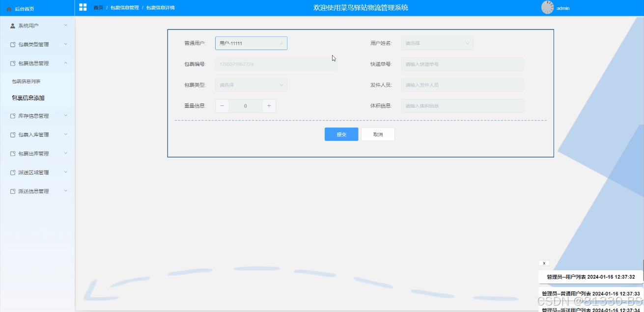Select 包裹信息列表 submenu item

click(26, 81)
